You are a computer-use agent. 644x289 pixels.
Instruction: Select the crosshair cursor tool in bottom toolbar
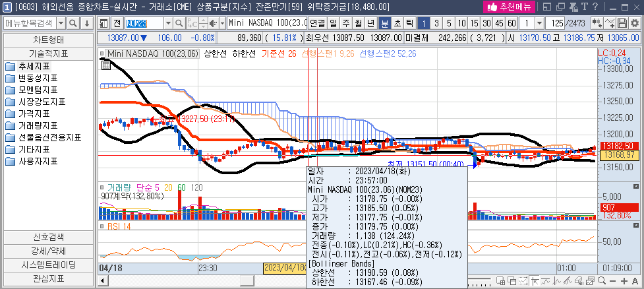[x=535, y=281]
